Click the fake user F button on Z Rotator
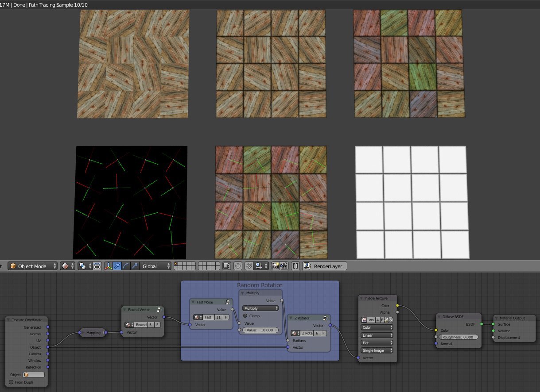Viewport: 540px width, 392px height. tap(324, 333)
